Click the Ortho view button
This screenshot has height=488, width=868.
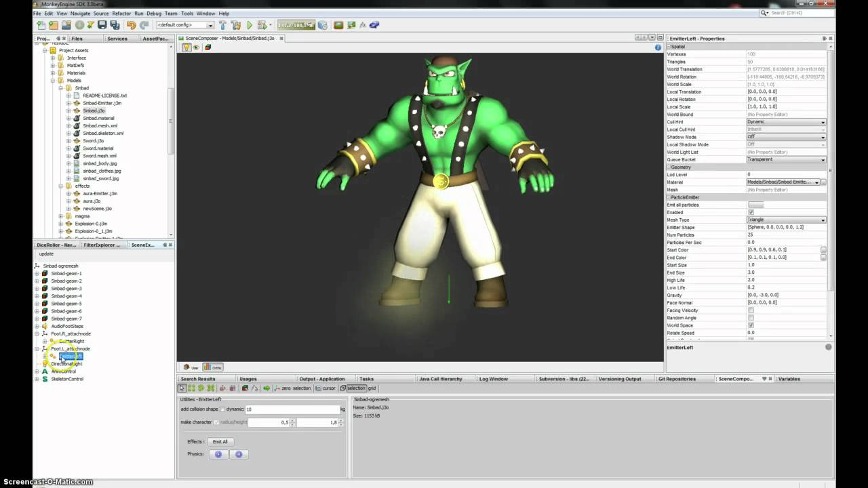213,367
